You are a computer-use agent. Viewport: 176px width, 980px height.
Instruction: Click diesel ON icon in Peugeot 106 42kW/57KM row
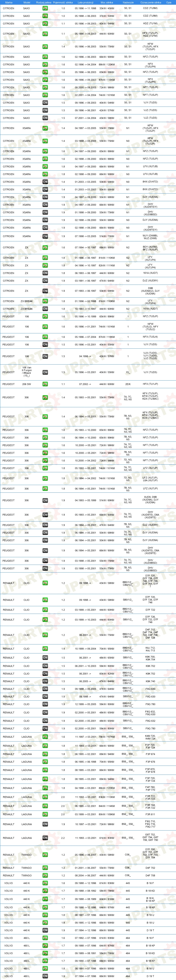(45, 356)
